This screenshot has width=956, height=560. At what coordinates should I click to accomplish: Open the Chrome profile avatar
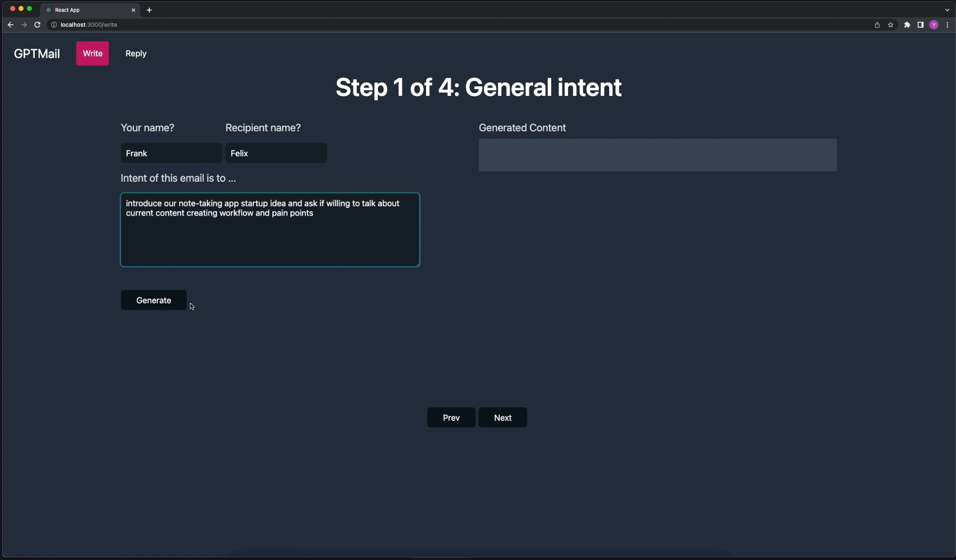tap(934, 25)
